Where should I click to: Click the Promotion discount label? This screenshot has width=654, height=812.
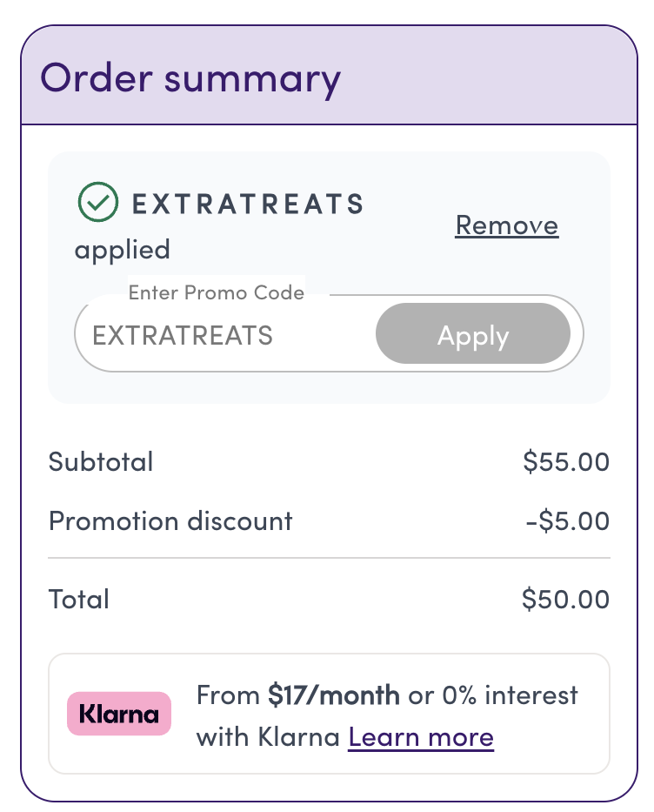click(x=170, y=521)
